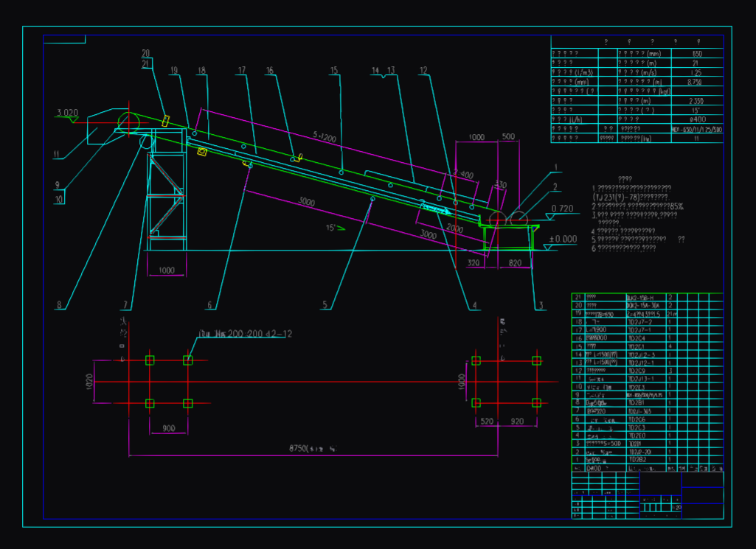
Task: Click callout number 5 below the conveyor
Action: click(x=325, y=305)
